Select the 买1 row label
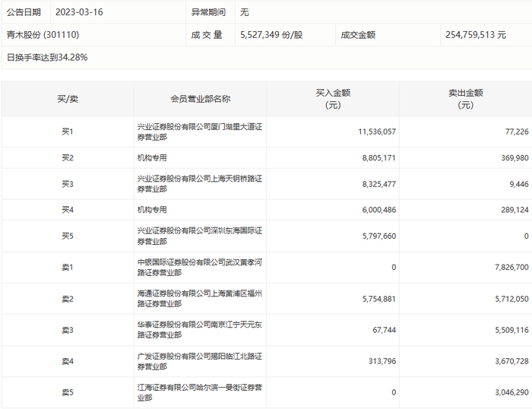This screenshot has height=409, width=532. 68,132
